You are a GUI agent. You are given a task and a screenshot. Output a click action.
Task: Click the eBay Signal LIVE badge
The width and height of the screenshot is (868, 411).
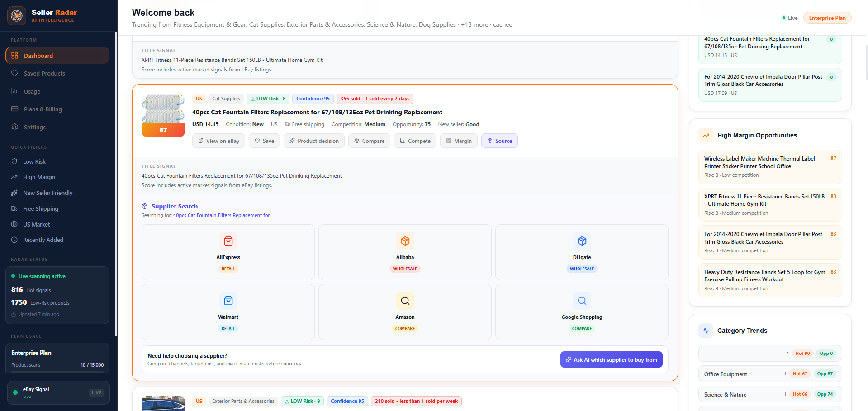(96, 392)
